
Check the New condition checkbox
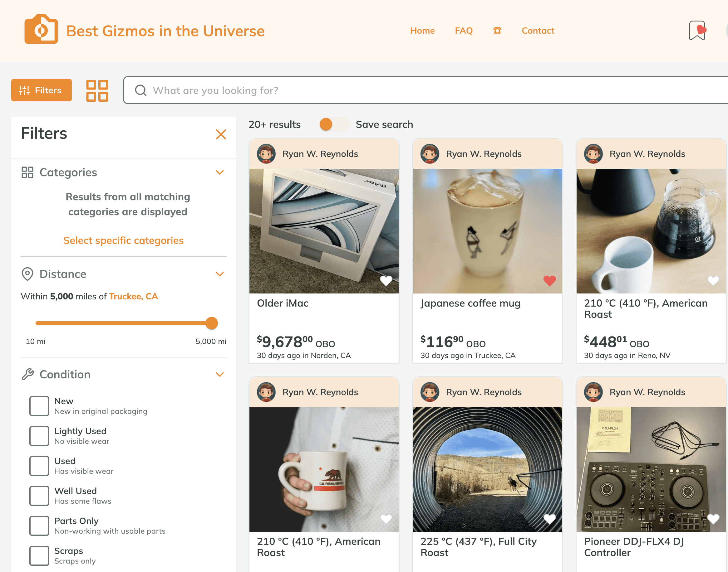39,406
